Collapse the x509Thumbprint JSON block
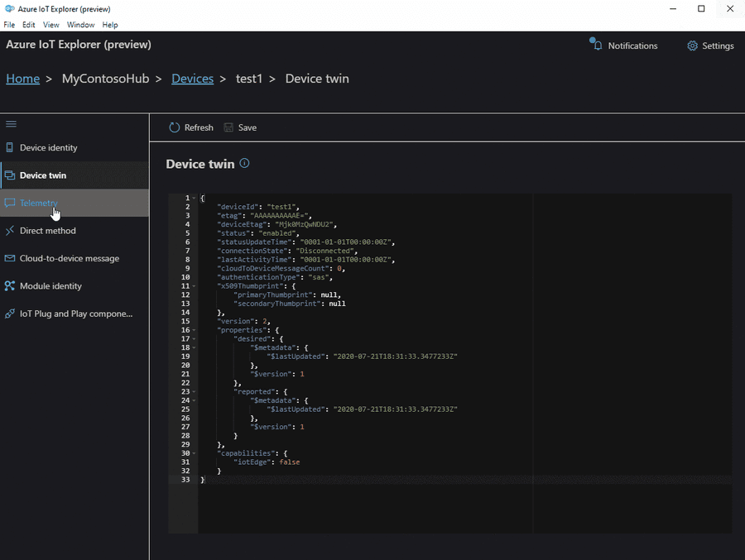 [x=195, y=285]
